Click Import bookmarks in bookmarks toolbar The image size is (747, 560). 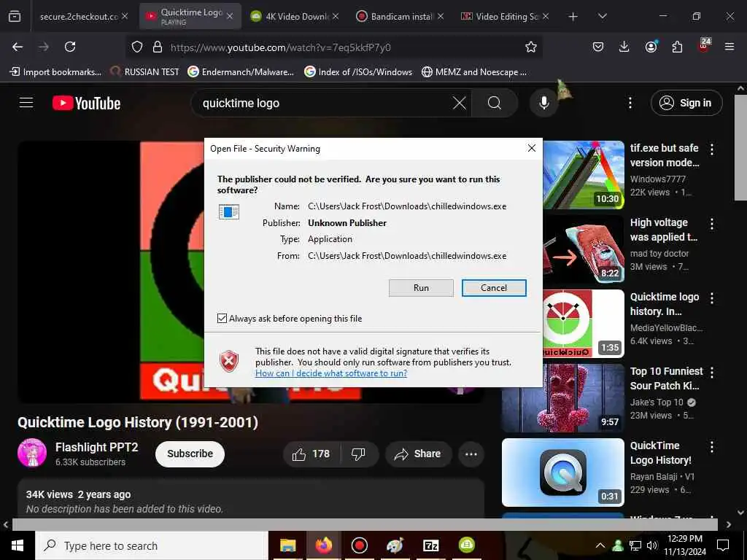click(x=55, y=72)
